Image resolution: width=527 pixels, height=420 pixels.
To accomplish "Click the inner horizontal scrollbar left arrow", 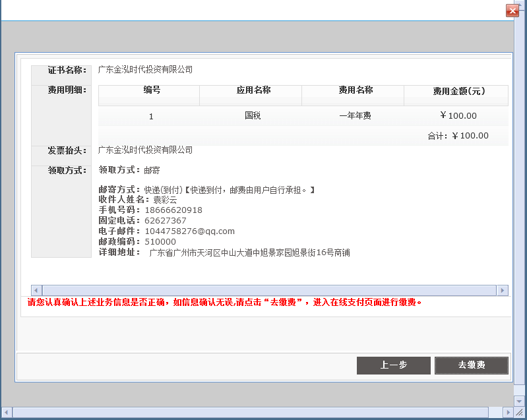I will (x=36, y=290).
